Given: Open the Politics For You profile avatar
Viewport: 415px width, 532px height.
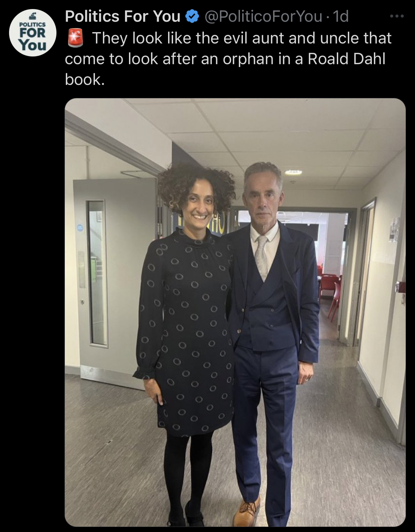Looking at the screenshot, I should click(32, 32).
